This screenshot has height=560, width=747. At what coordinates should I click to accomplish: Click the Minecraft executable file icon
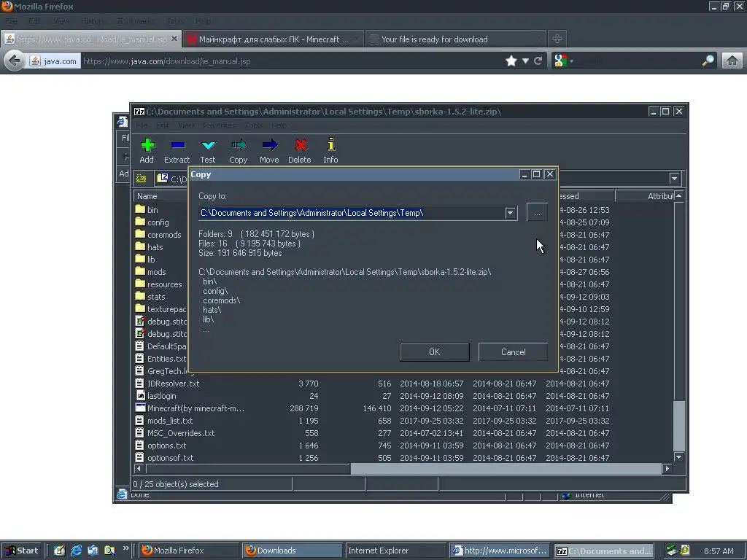click(140, 408)
